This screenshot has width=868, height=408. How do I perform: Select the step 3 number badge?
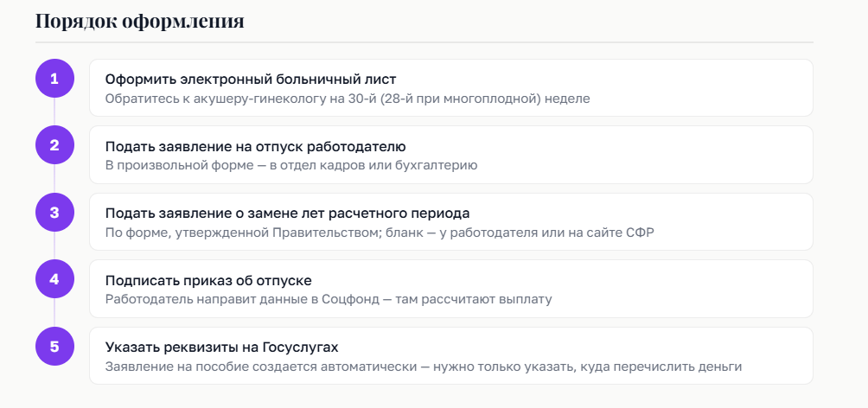point(54,213)
